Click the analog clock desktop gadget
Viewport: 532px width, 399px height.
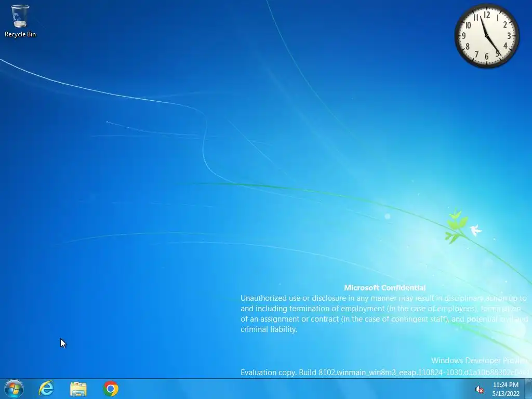coord(486,36)
